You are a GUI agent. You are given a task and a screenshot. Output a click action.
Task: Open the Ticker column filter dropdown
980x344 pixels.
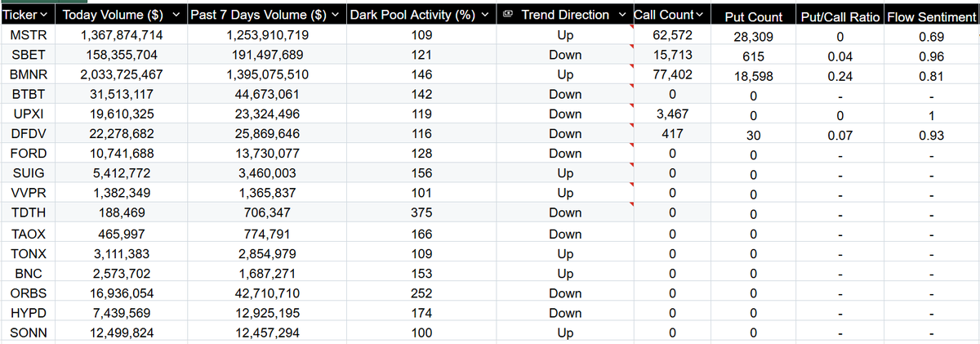tap(44, 15)
